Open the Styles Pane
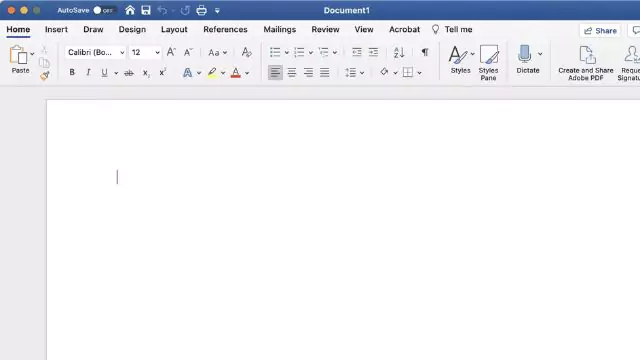 pyautogui.click(x=488, y=63)
